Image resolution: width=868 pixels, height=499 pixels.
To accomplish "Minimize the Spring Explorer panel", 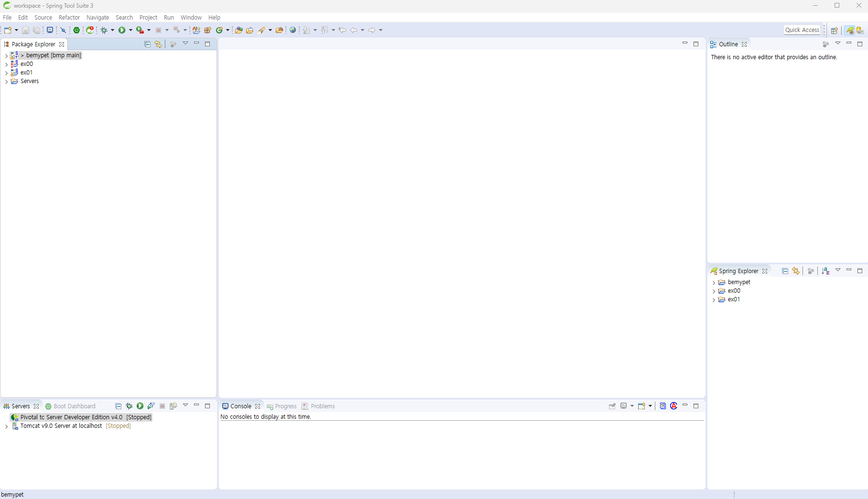I will (x=849, y=270).
